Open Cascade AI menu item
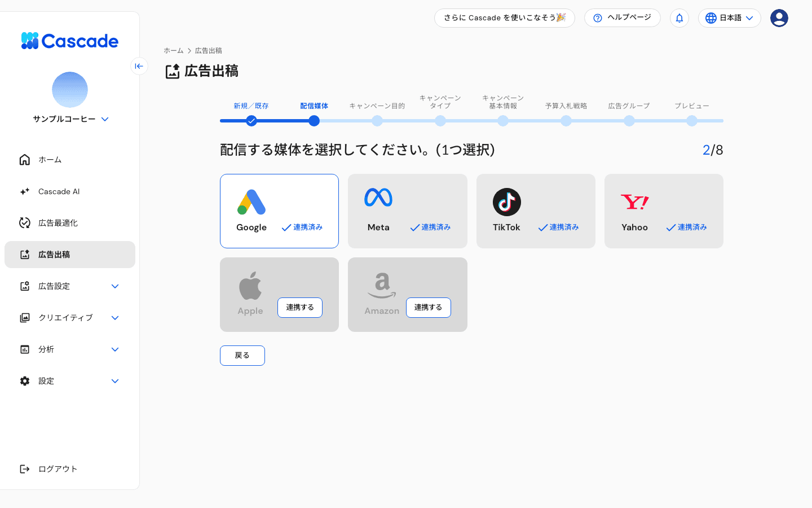Viewport: 812px width, 508px height. pos(70,191)
